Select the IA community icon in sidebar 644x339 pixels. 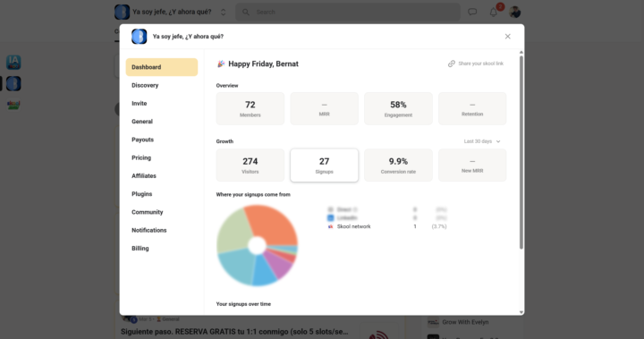point(13,63)
